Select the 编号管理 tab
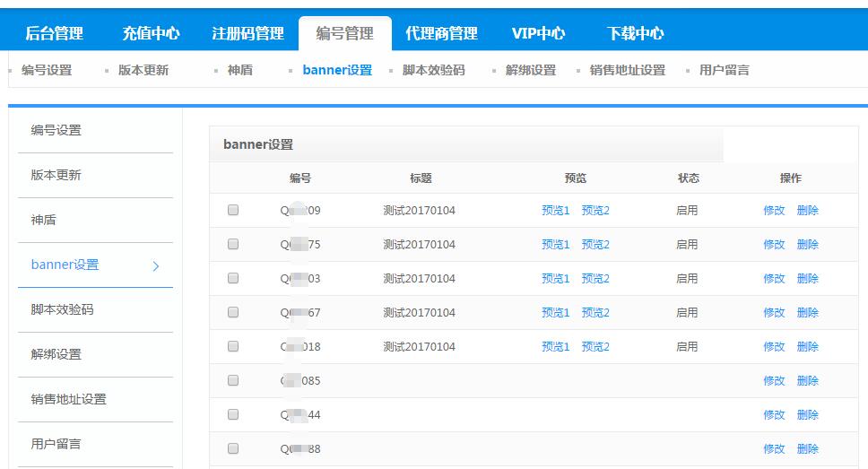 (x=345, y=33)
